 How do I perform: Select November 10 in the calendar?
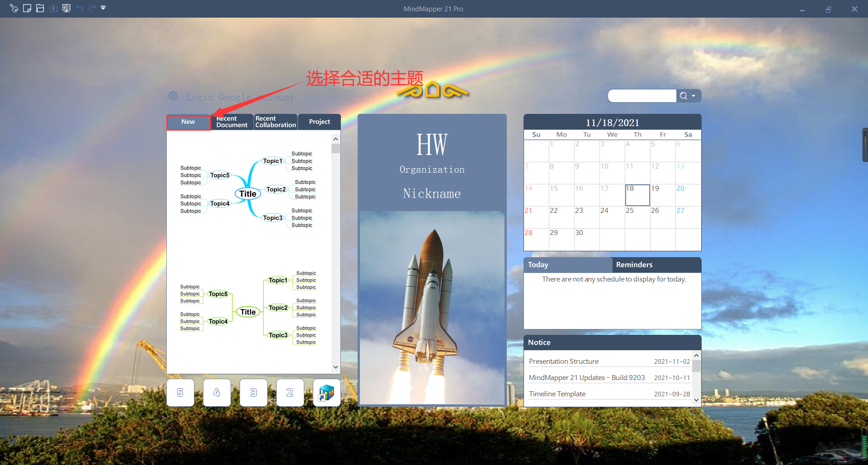pos(612,173)
